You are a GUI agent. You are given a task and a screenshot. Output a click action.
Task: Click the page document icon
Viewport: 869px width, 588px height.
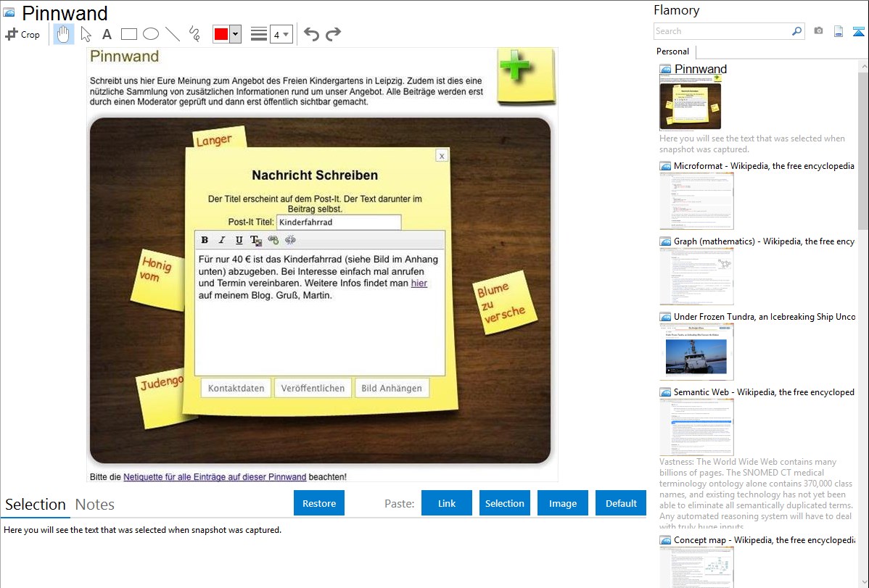(x=839, y=31)
